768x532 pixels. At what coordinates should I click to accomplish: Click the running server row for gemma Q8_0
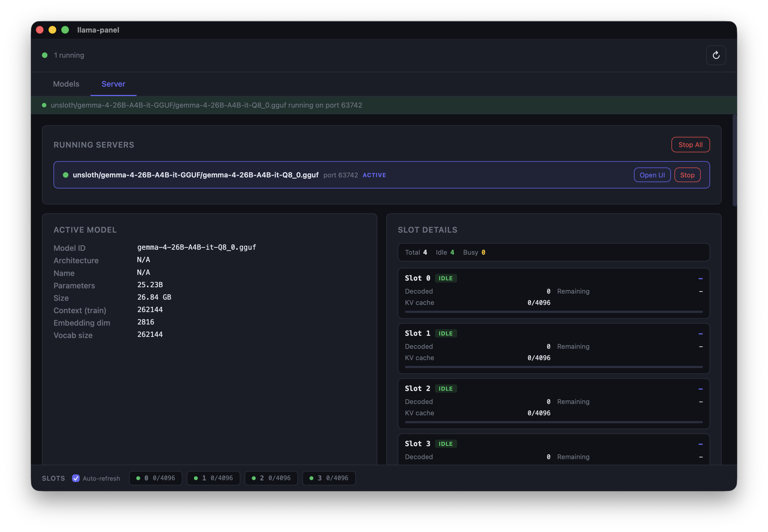pos(382,175)
